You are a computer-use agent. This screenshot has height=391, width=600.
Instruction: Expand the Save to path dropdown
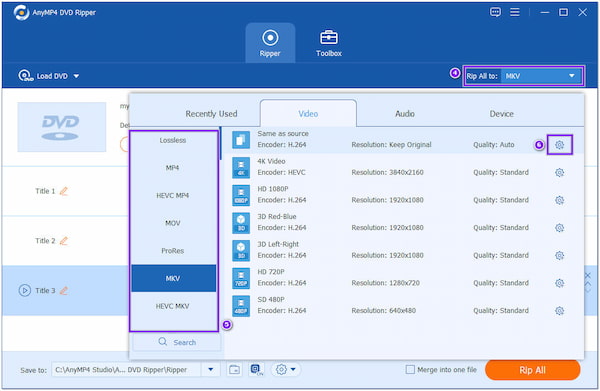pos(210,370)
